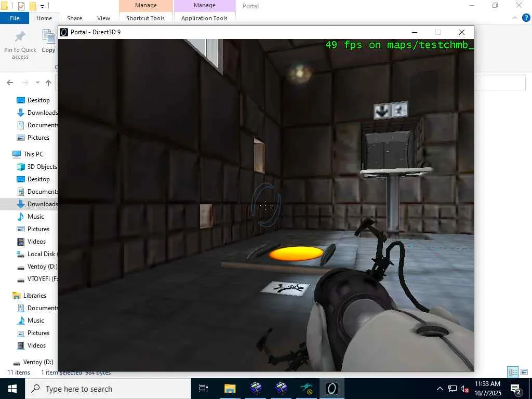532x399 pixels.
Task: Close the Portal Direct3D 9 window
Action: click(461, 32)
